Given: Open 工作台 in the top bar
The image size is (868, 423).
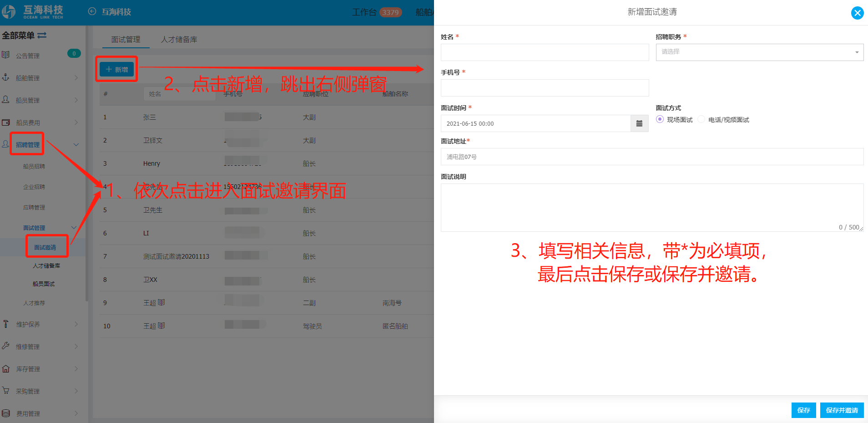Looking at the screenshot, I should point(364,12).
